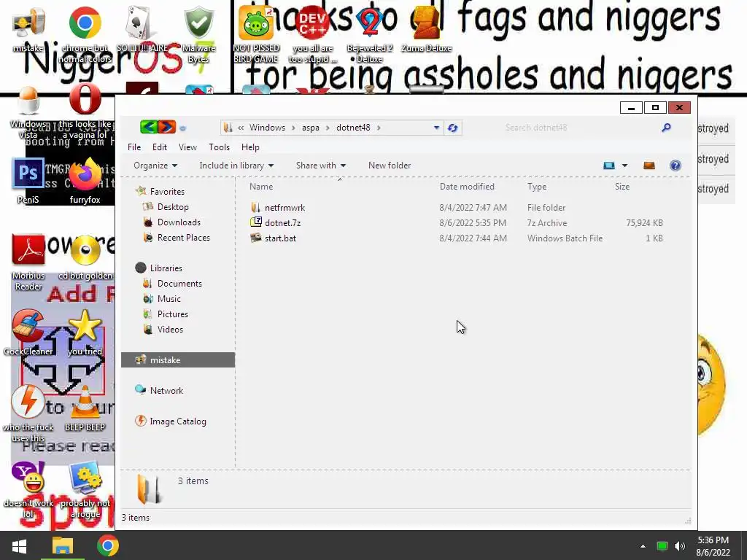This screenshot has width=747, height=560.
Task: Expand the arrow after dotnet48 breadcrumb
Action: tap(379, 128)
